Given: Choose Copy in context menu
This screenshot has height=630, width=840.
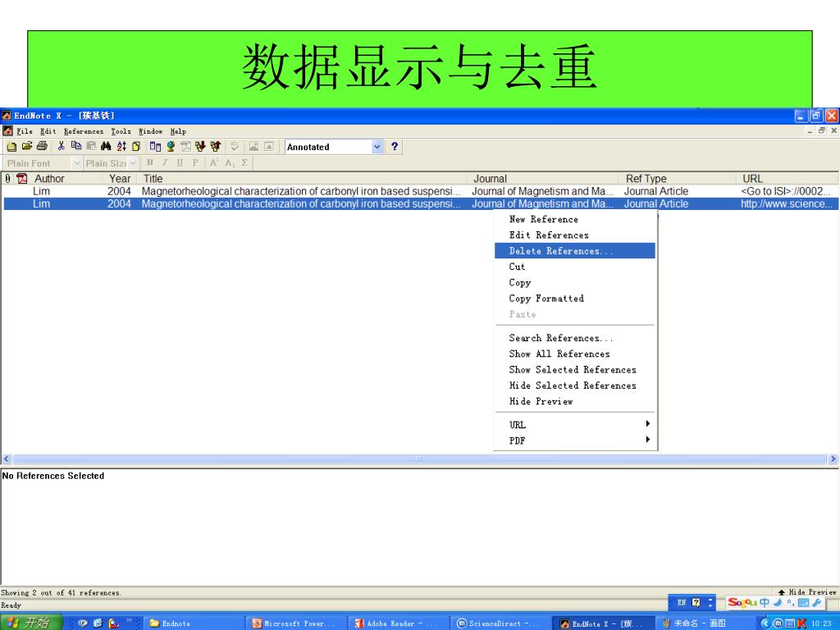Looking at the screenshot, I should pos(575,282).
